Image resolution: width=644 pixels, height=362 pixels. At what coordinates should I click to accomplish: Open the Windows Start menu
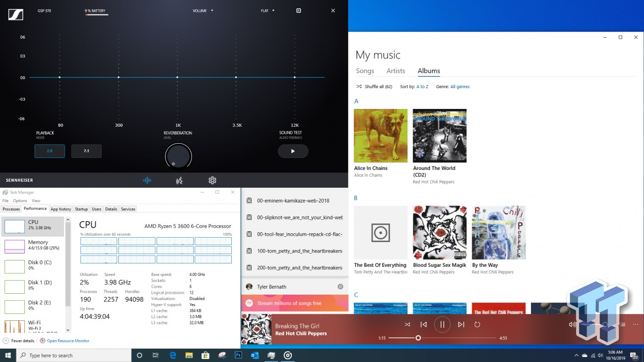(x=8, y=355)
